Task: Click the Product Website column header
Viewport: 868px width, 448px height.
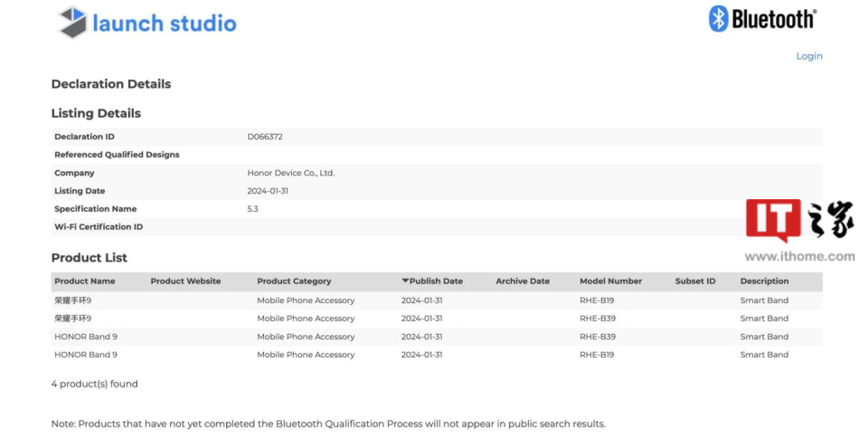Action: [185, 281]
